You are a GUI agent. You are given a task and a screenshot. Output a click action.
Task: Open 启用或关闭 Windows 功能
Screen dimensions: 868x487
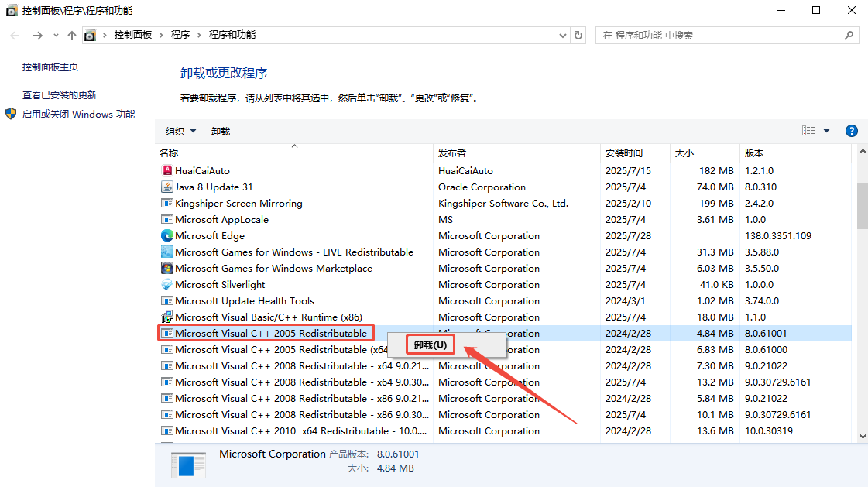79,114
